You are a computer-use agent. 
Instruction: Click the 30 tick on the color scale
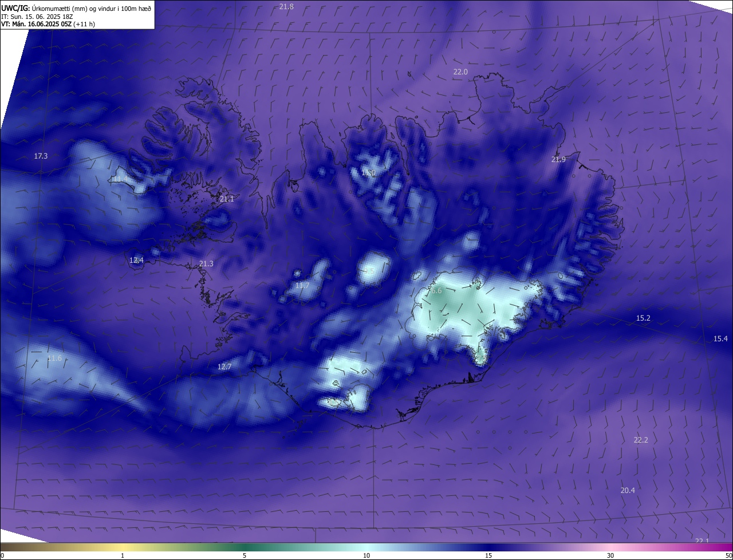click(610, 555)
